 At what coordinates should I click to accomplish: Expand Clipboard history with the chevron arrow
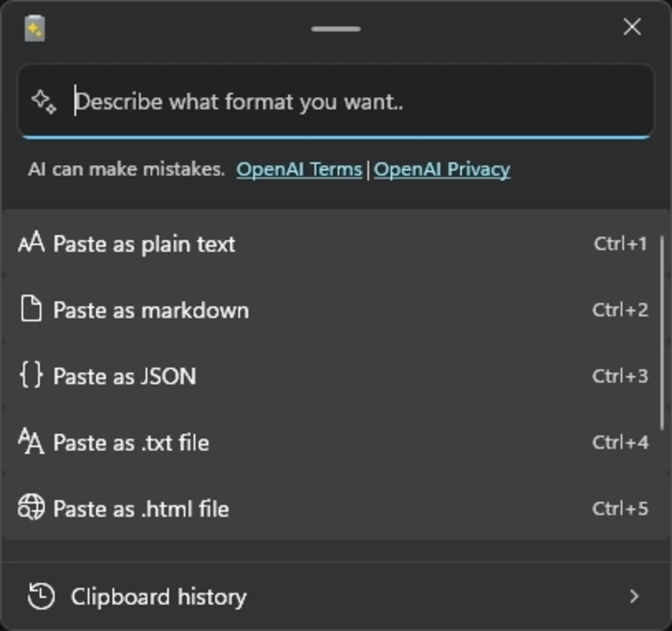(x=634, y=596)
